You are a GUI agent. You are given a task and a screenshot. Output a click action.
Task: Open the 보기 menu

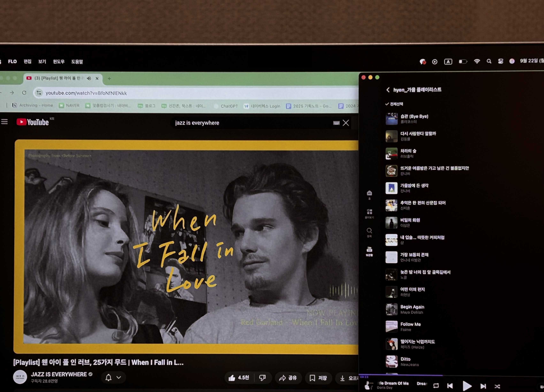[42, 61]
